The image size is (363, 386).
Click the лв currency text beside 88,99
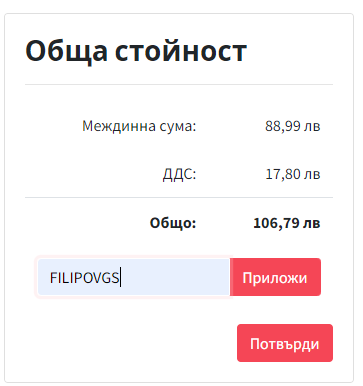pos(312,127)
